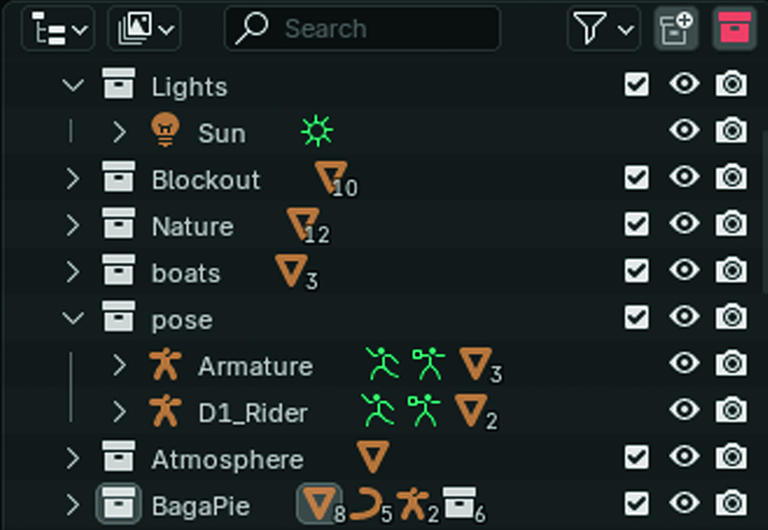Image resolution: width=768 pixels, height=530 pixels.
Task: Click the Sun light data icon
Action: [x=317, y=131]
